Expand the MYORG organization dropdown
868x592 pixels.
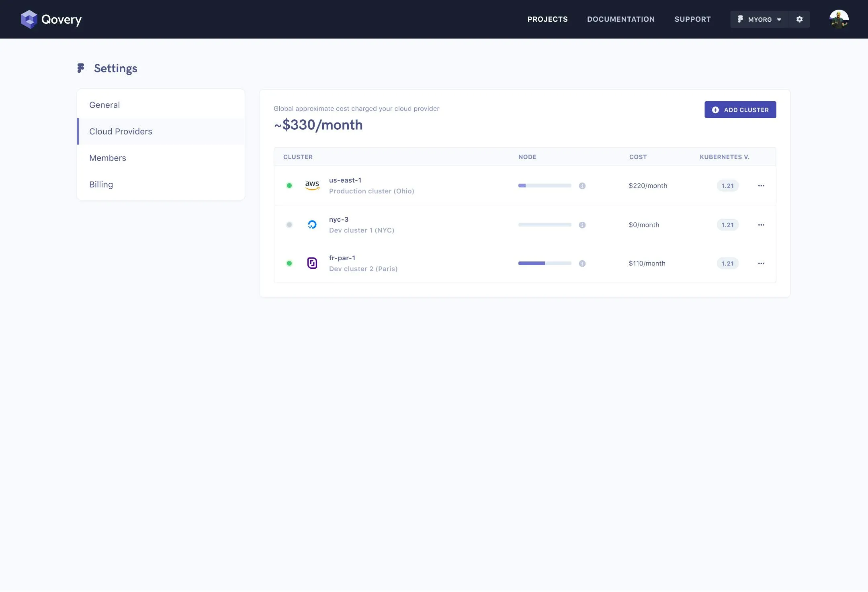759,19
